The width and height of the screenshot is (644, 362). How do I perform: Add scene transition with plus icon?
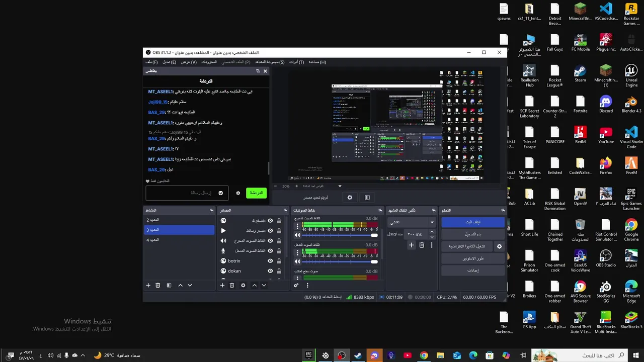click(411, 245)
